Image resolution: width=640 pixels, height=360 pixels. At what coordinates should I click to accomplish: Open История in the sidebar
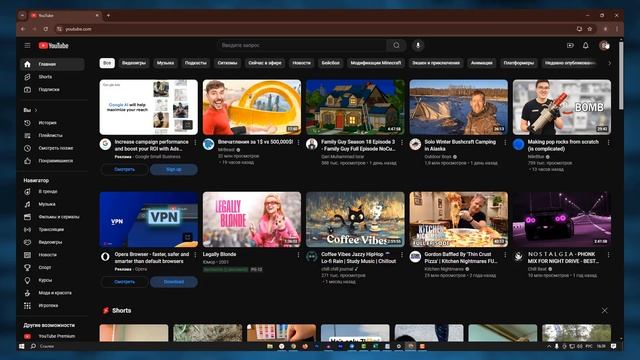click(x=52, y=122)
